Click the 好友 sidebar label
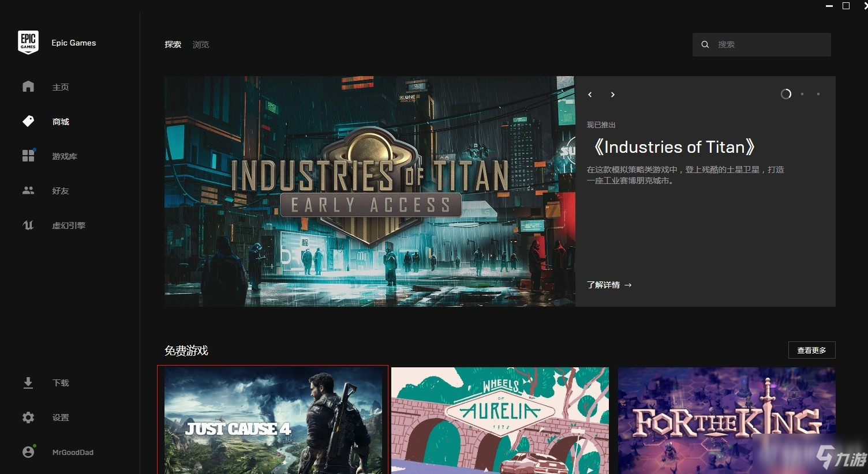Viewport: 868px width, 474px height. click(x=61, y=191)
